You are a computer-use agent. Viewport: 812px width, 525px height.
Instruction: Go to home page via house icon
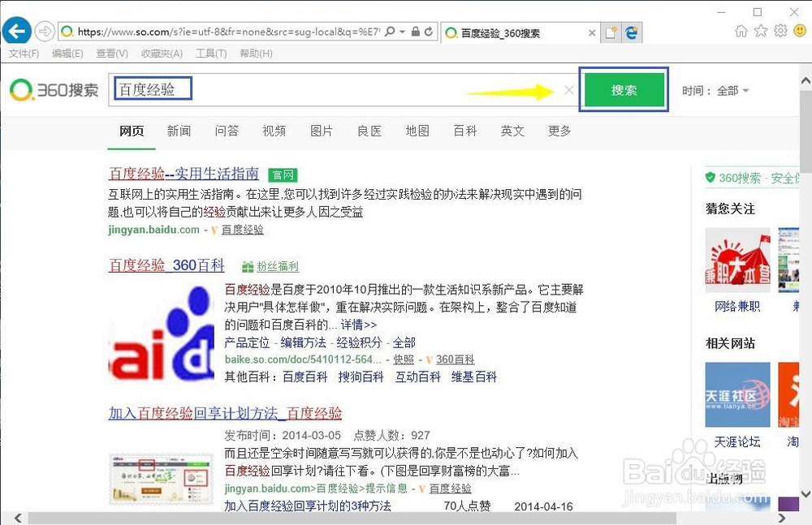(741, 31)
